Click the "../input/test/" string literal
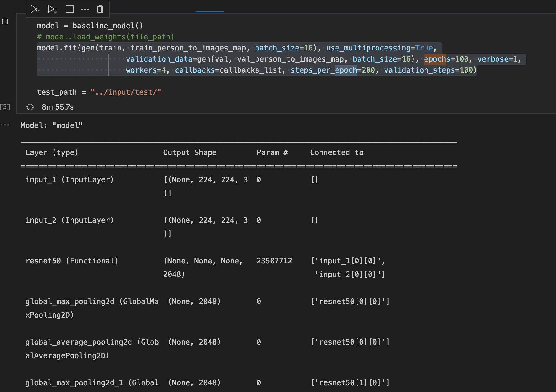Screen dimensions: 556x392 [126, 92]
